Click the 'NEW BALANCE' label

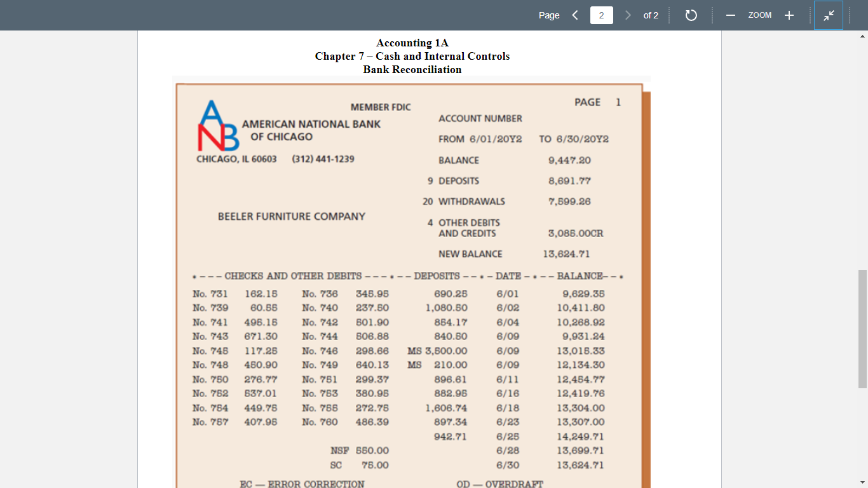470,254
